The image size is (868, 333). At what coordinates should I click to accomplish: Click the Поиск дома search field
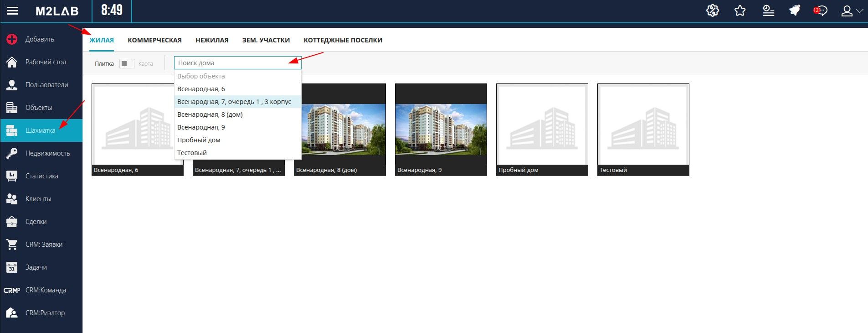237,63
